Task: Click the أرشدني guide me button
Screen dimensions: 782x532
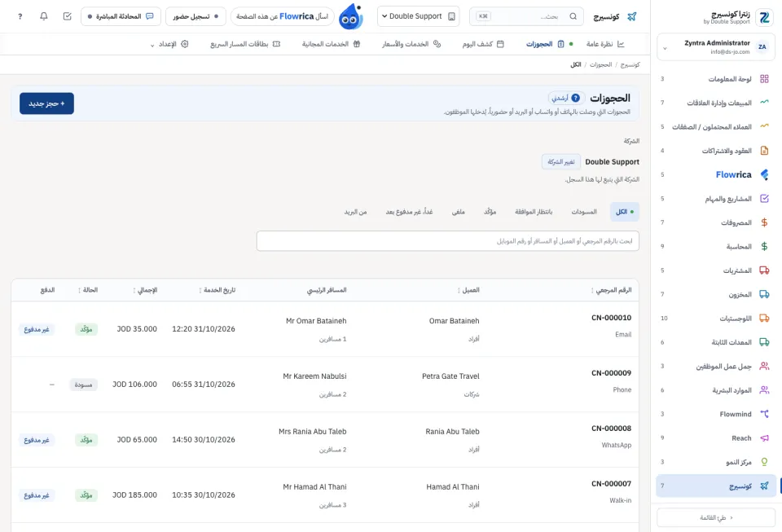Action: [x=566, y=98]
